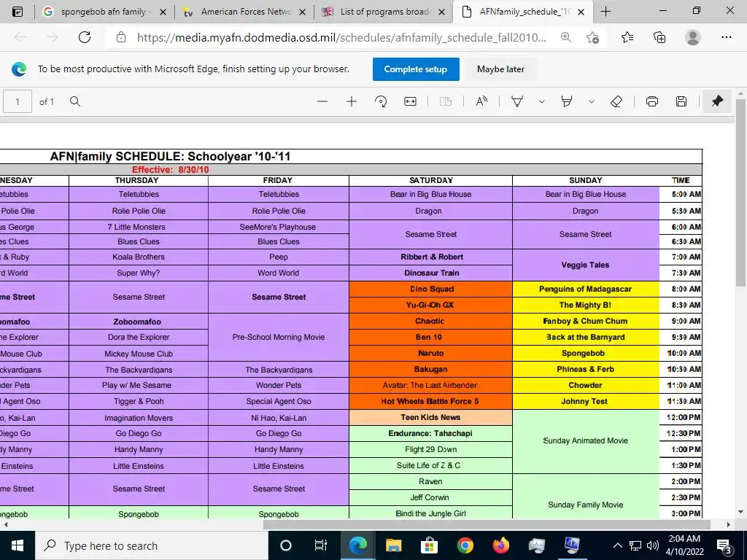Click the 'Teen Kids News' cell
Viewport: 747px width, 560px height.
point(430,418)
